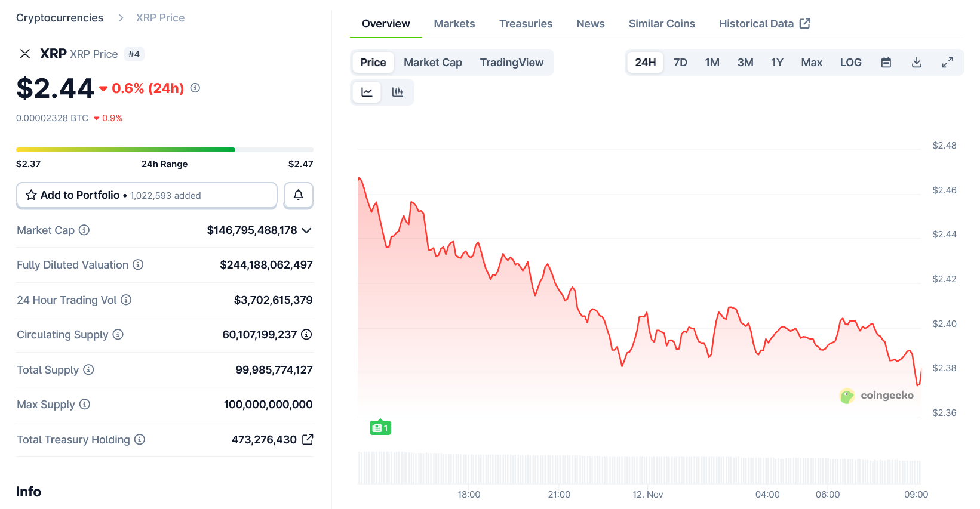Set chart range to 1M
Image resolution: width=980 pixels, height=509 pixels.
pyautogui.click(x=712, y=62)
